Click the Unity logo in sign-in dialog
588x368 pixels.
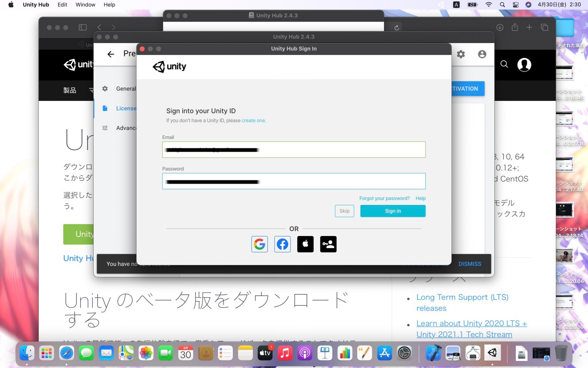pos(169,67)
